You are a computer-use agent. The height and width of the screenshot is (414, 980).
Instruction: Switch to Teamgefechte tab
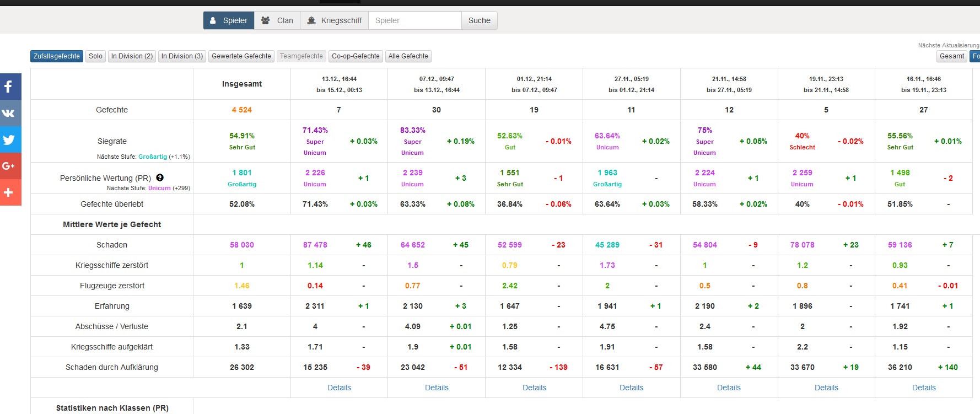point(301,56)
